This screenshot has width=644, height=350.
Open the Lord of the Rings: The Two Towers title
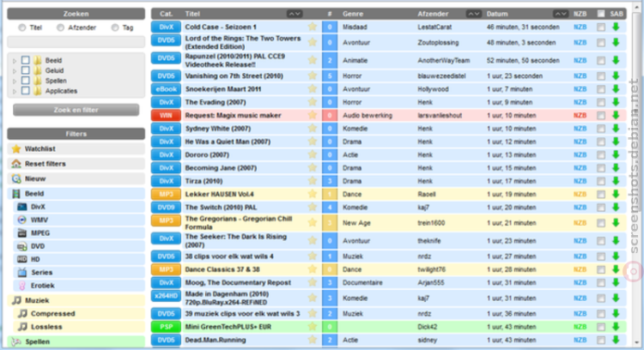(243, 42)
